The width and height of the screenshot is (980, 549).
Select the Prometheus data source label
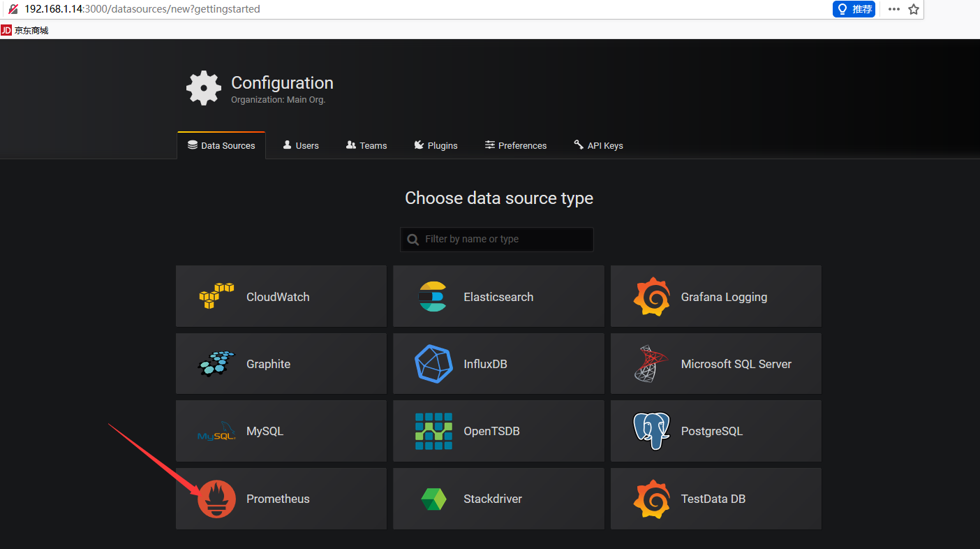point(278,499)
